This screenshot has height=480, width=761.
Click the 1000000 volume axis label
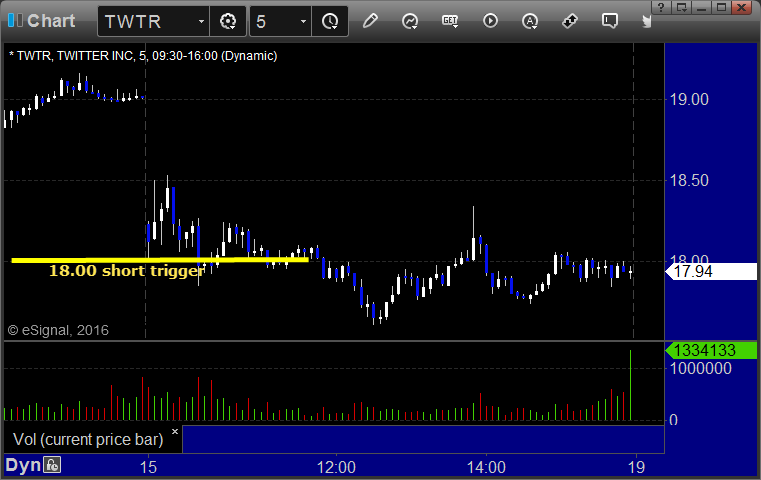[x=701, y=368]
